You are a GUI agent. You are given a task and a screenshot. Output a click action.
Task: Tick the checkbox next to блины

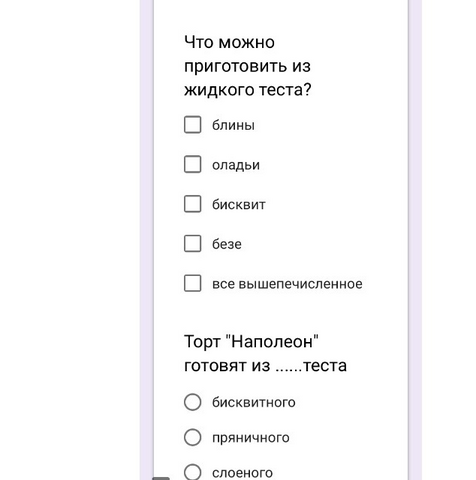tap(193, 125)
